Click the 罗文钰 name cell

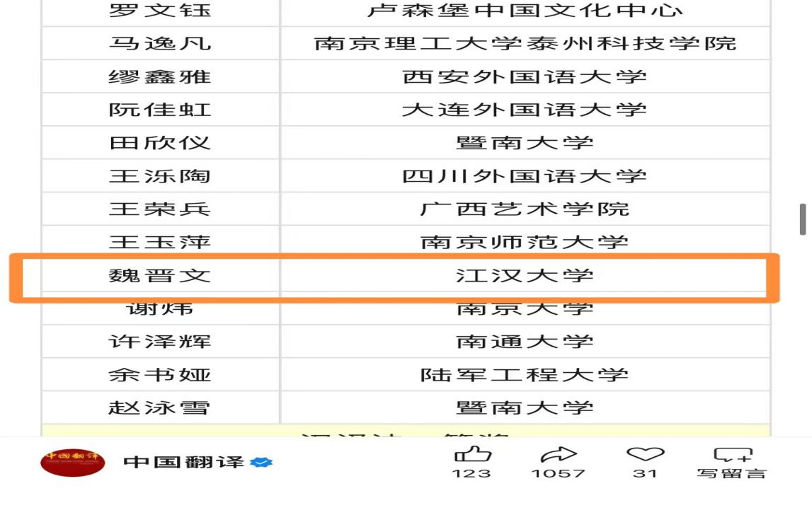(x=160, y=11)
